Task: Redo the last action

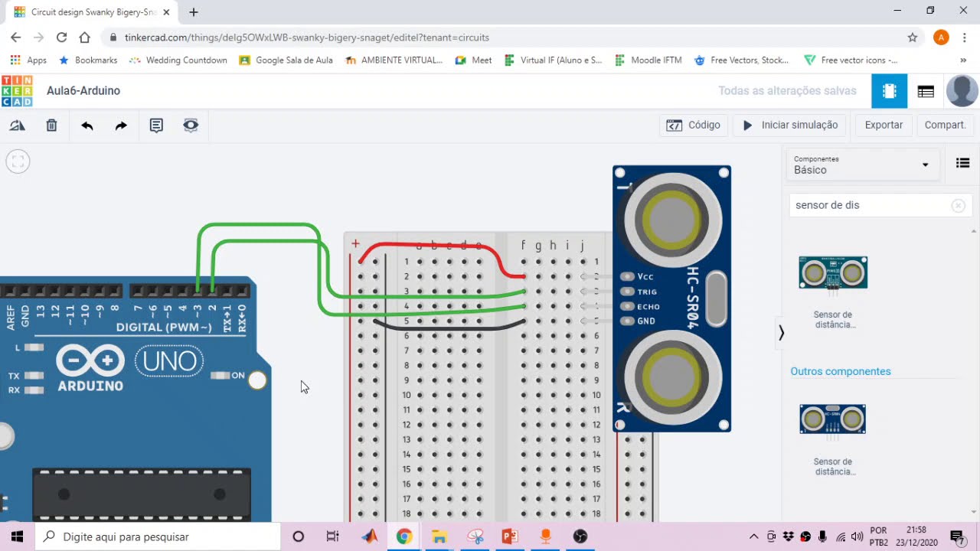Action: (x=121, y=126)
